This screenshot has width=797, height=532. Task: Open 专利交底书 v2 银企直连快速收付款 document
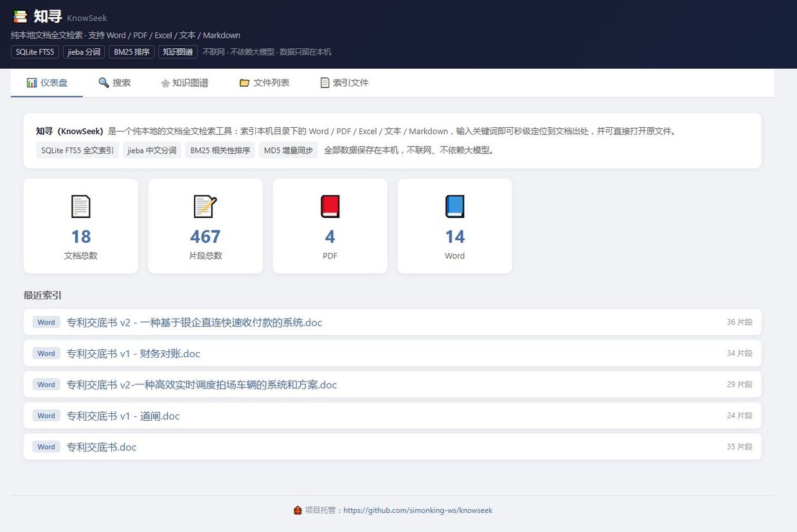pyautogui.click(x=195, y=323)
